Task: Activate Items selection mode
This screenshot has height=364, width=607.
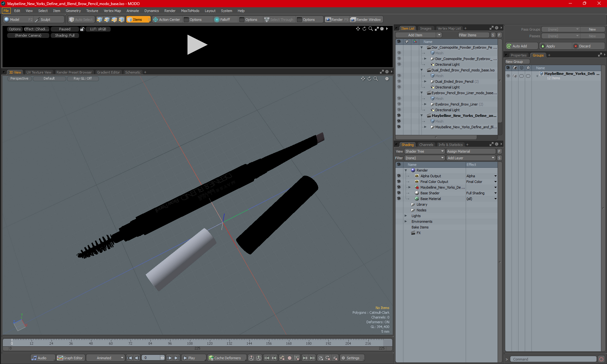Action: click(x=138, y=20)
